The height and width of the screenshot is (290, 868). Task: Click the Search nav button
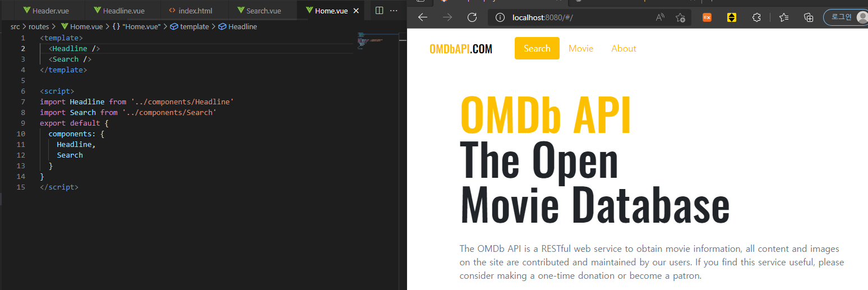pyautogui.click(x=537, y=48)
